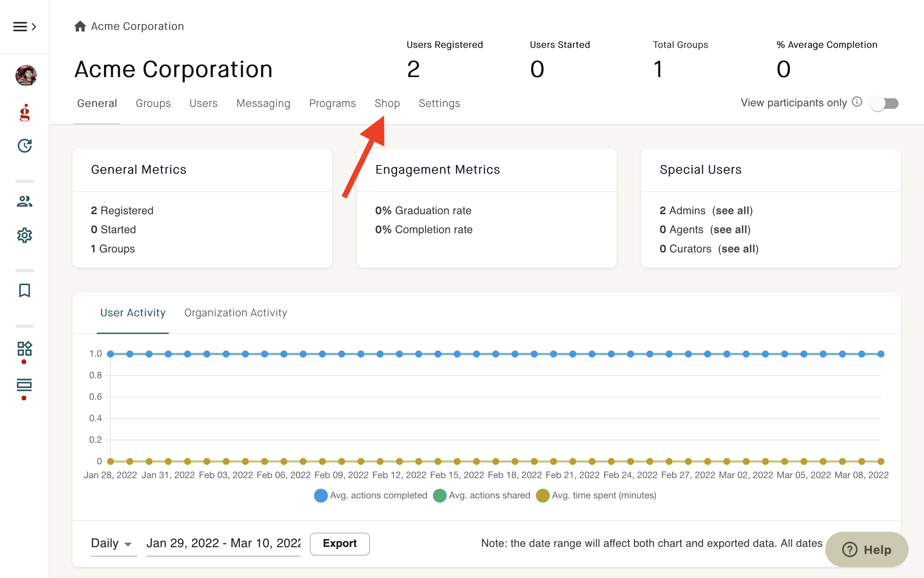Open the user profile avatar
This screenshot has height=578, width=924.
pyautogui.click(x=26, y=75)
